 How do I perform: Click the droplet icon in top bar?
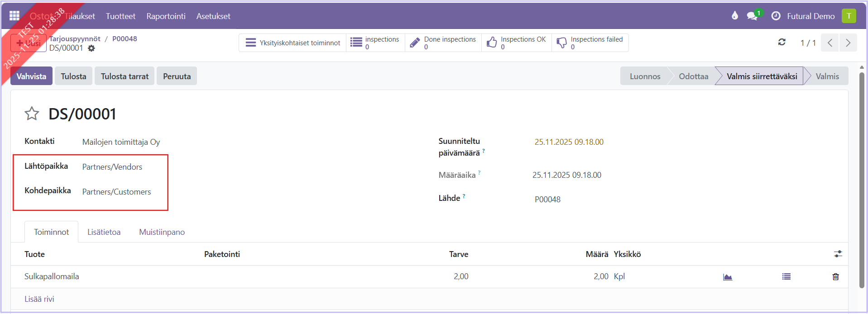(734, 16)
